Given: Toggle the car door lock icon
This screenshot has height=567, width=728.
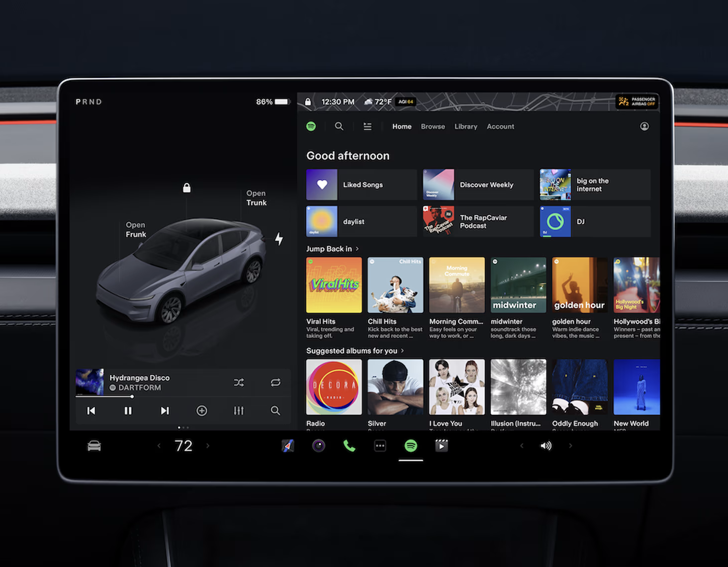Looking at the screenshot, I should (186, 188).
